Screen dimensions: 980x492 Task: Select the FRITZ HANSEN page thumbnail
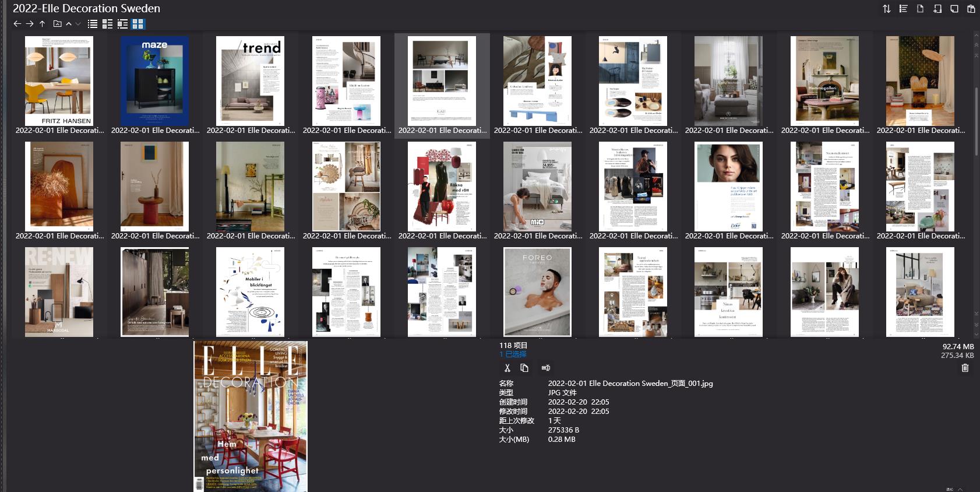(x=59, y=81)
